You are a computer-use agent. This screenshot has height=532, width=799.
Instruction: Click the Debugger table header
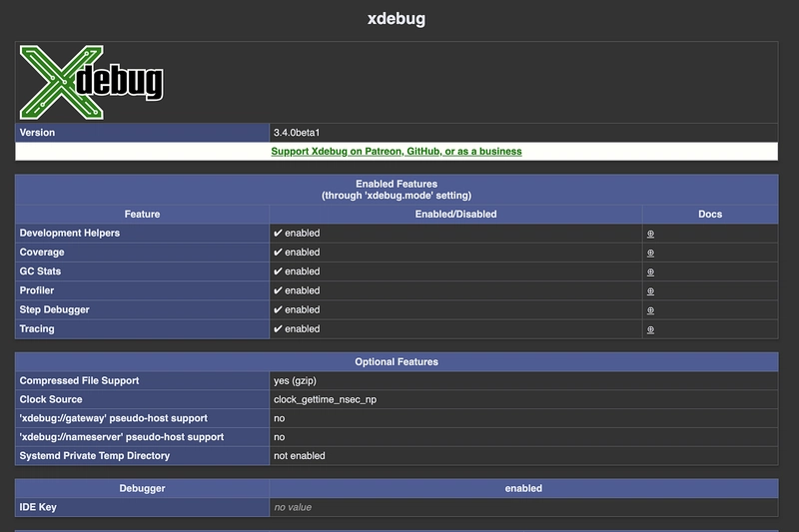142,489
